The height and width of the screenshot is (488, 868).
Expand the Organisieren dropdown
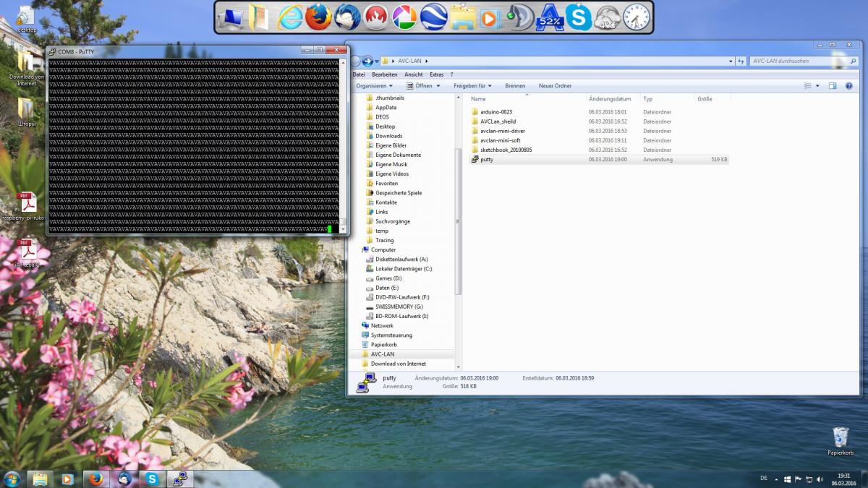374,86
